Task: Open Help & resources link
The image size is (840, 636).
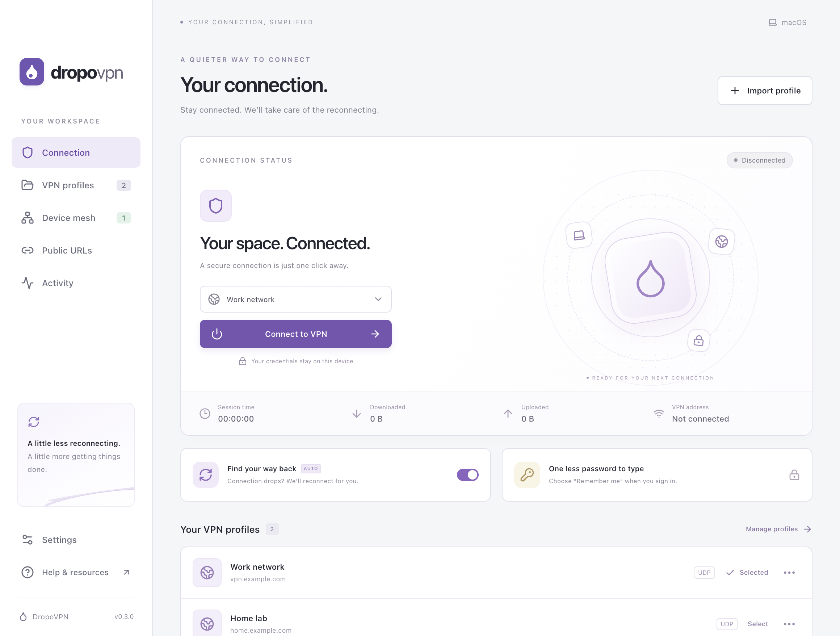Action: click(x=76, y=572)
